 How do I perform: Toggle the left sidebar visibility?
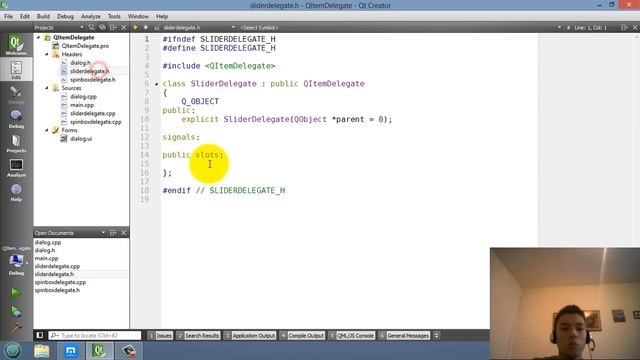(40, 335)
